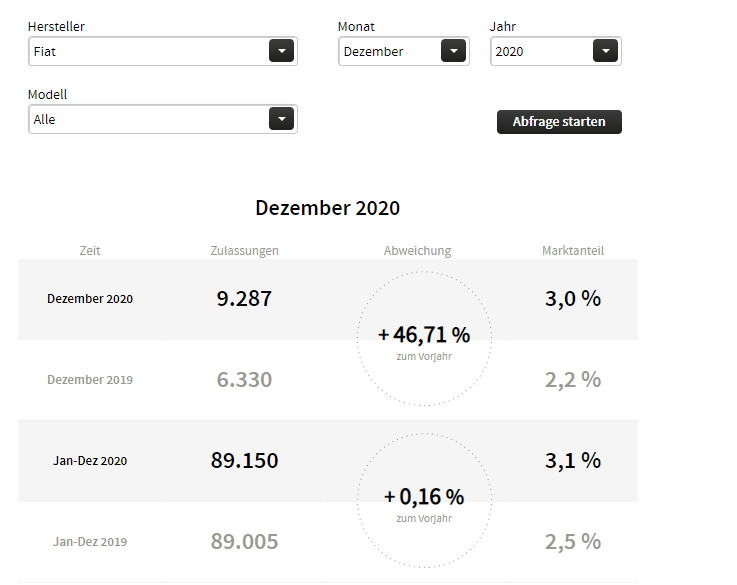Open the Jahr dropdown showing 2020
Image resolution: width=737 pixels, height=585 pixels.
pos(543,51)
